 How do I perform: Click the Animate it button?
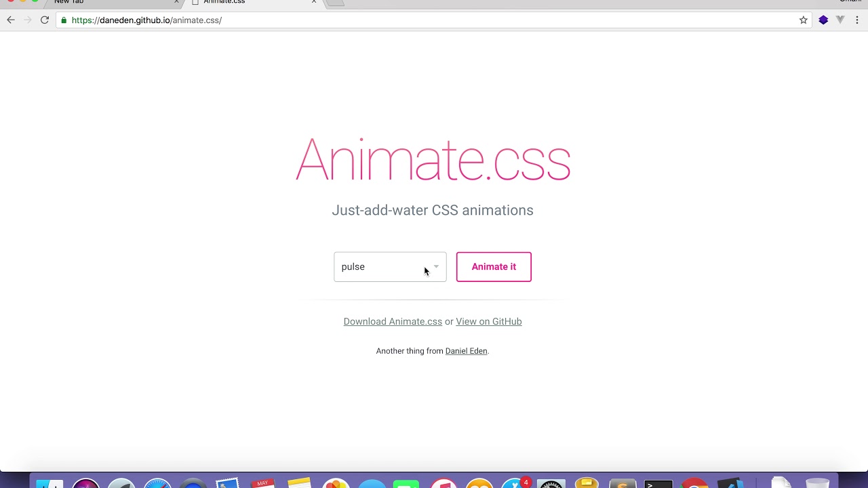tap(494, 267)
